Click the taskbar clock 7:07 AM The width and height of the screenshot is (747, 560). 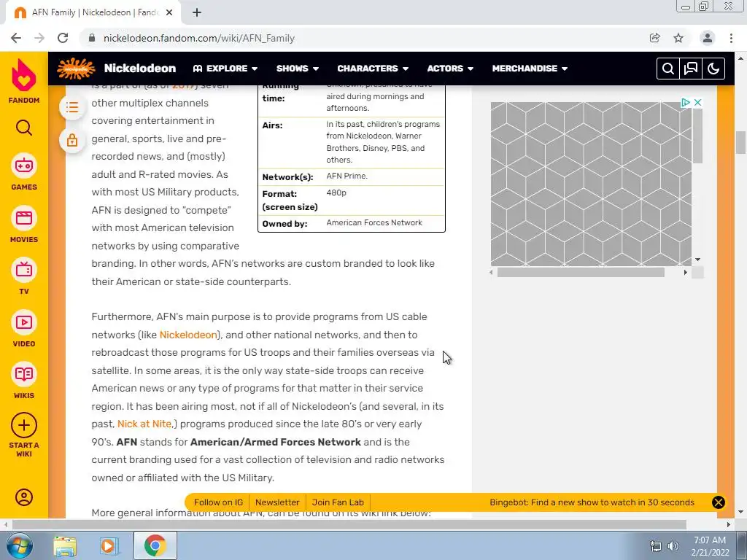tap(709, 540)
